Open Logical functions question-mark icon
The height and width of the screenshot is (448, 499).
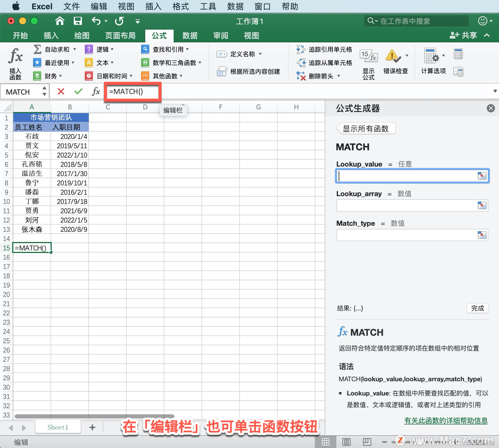[89, 49]
